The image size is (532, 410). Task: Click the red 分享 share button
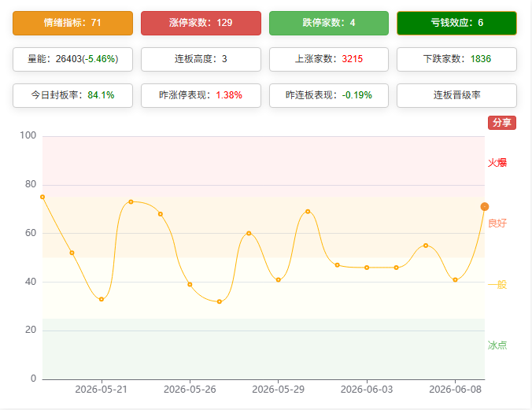502,123
